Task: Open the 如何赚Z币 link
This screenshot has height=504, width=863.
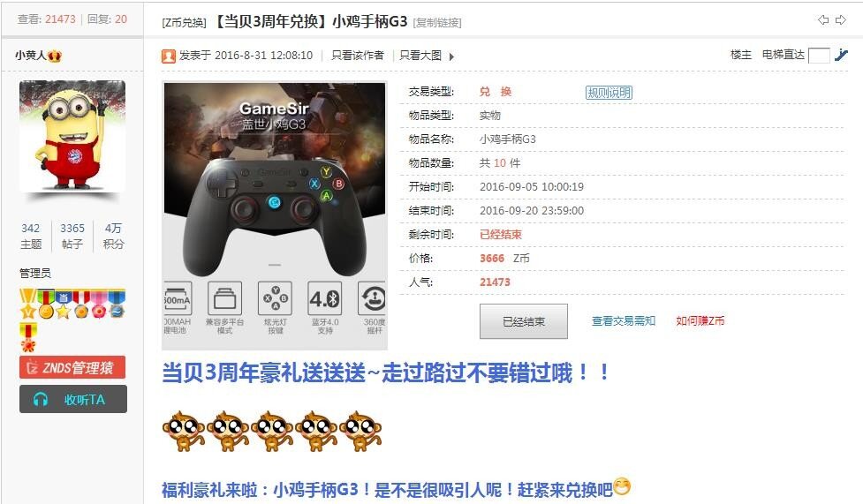Action: [700, 320]
